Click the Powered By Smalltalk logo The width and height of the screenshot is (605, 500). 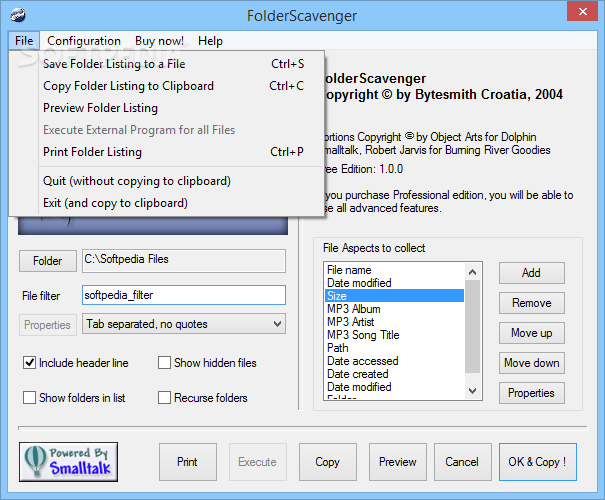click(x=69, y=462)
